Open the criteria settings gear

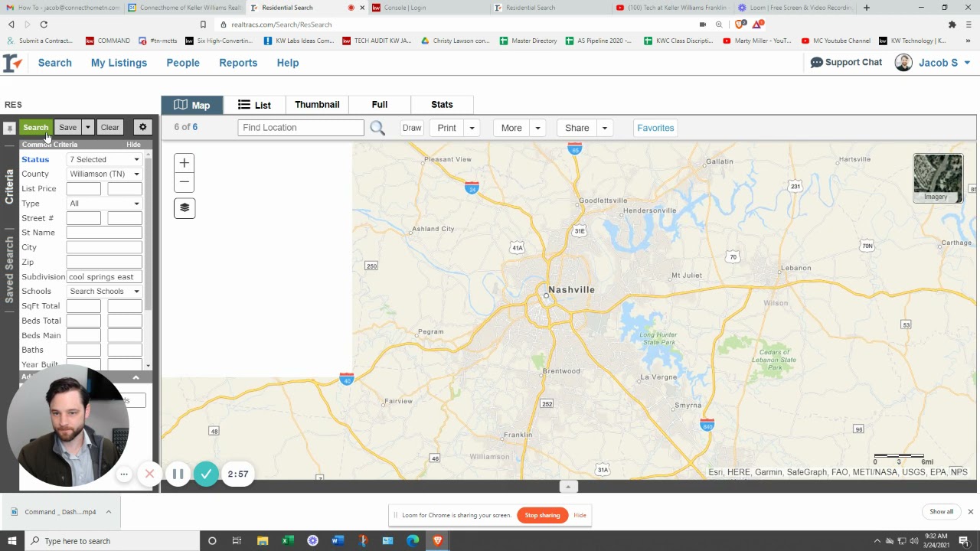[x=142, y=128]
